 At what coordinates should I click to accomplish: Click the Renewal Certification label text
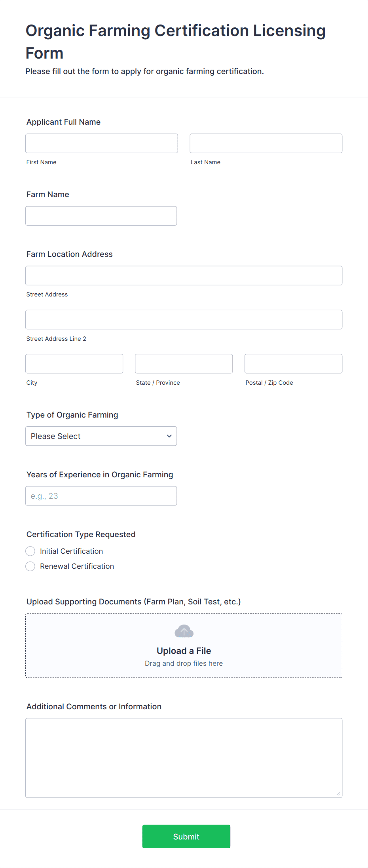tap(77, 566)
